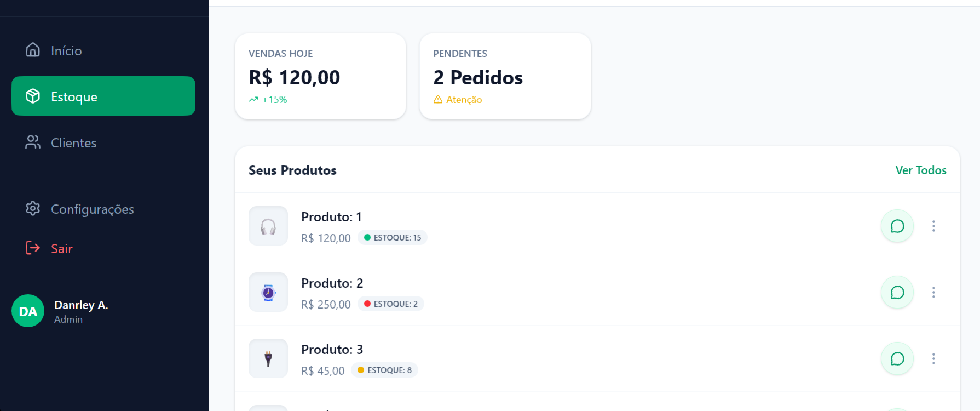Open the Pendentes orders card
This screenshot has width=980, height=411.
click(505, 76)
